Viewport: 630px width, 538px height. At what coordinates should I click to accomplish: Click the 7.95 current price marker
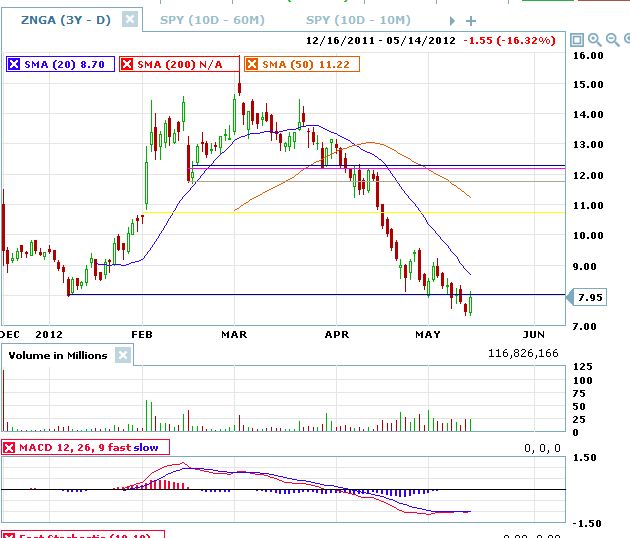(586, 298)
